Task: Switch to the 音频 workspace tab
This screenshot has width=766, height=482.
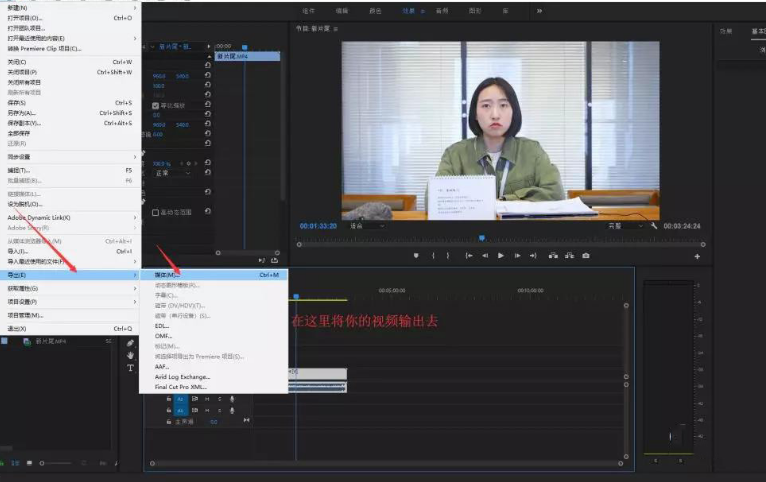Action: [442, 11]
